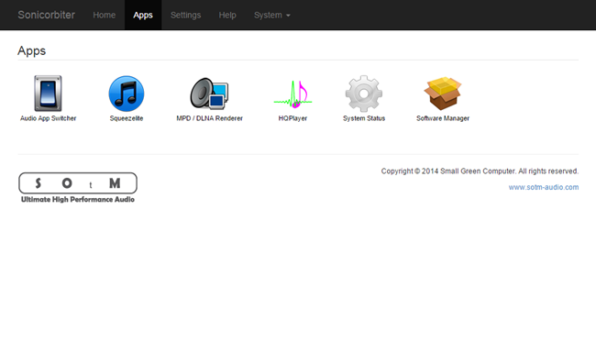Go to the Home menu item
Viewport: 596px width, 364px height.
coord(105,16)
